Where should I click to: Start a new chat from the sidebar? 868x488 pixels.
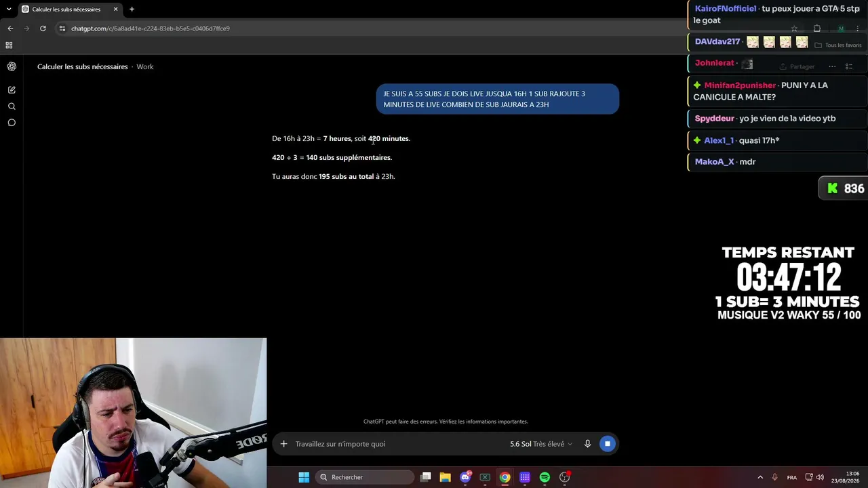pyautogui.click(x=12, y=89)
